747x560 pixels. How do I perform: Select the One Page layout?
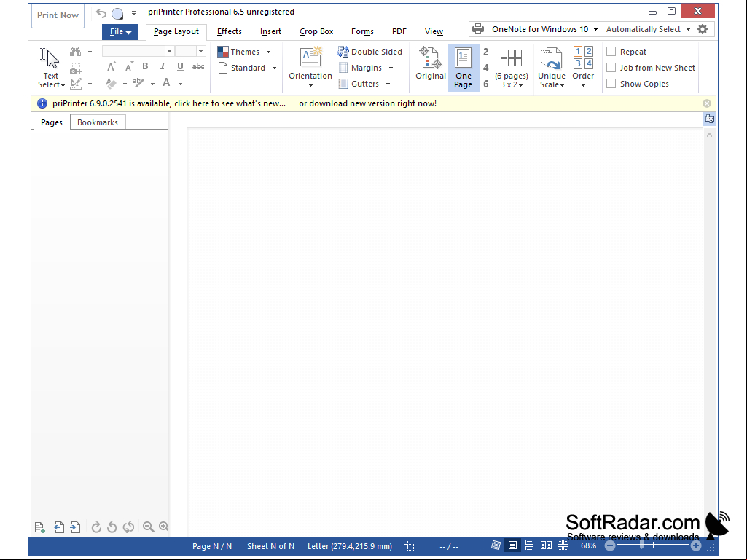[463, 67]
